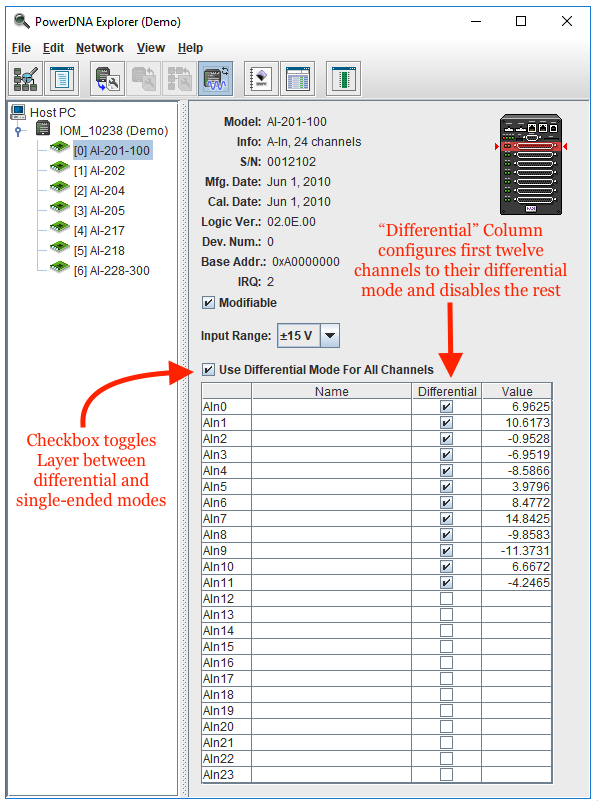Click the ±15 V input range value

[x=299, y=336]
